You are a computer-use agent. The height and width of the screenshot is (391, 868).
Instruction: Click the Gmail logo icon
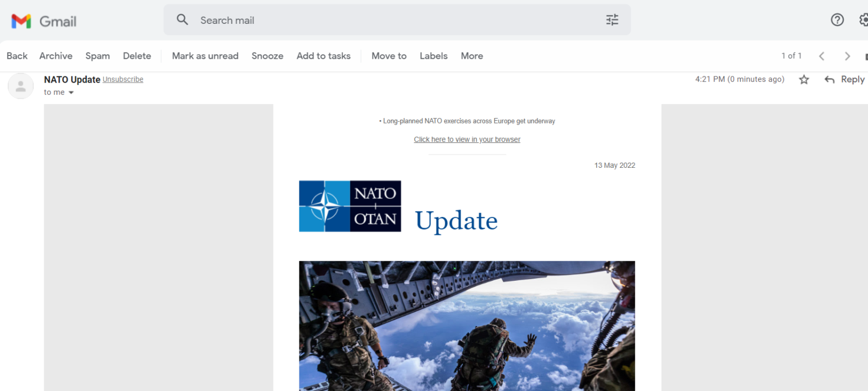21,21
